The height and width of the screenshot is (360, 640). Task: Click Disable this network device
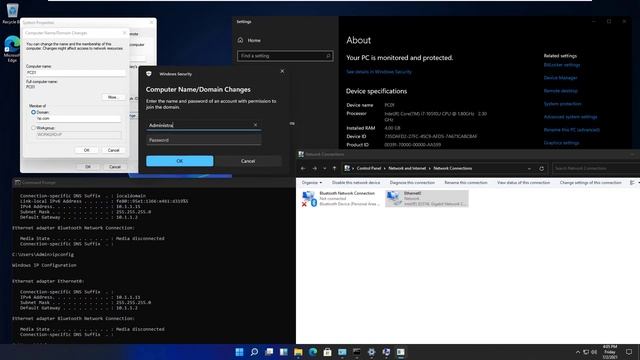[356, 183]
